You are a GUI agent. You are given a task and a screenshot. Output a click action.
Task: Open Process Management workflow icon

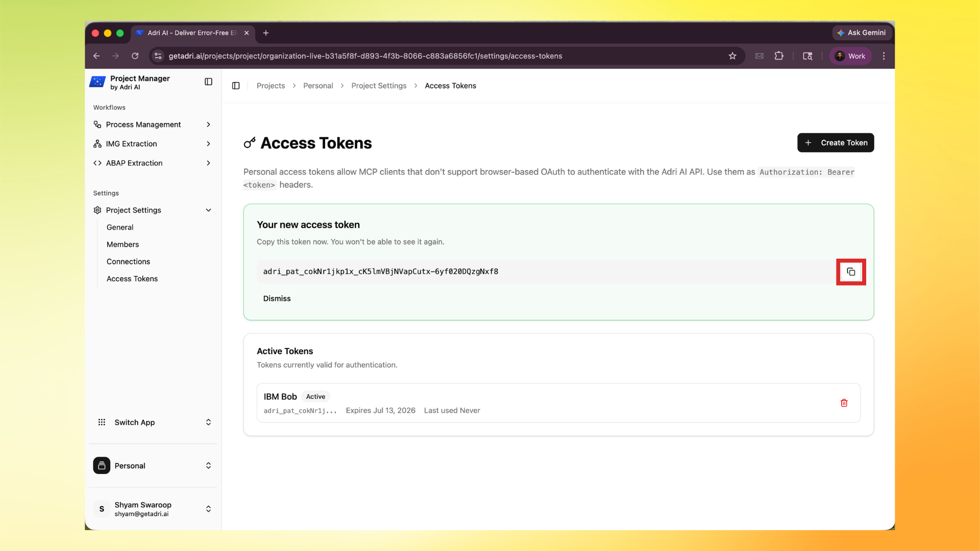97,124
